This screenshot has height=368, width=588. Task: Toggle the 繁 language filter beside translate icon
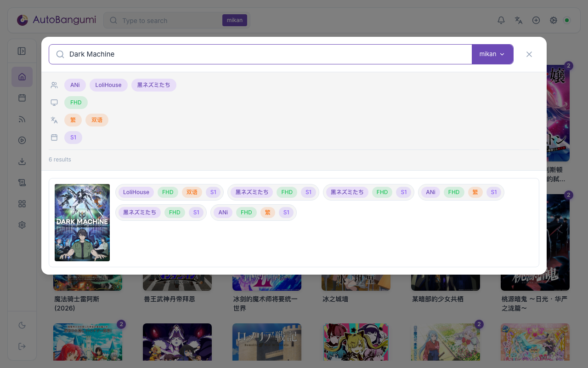(x=73, y=120)
